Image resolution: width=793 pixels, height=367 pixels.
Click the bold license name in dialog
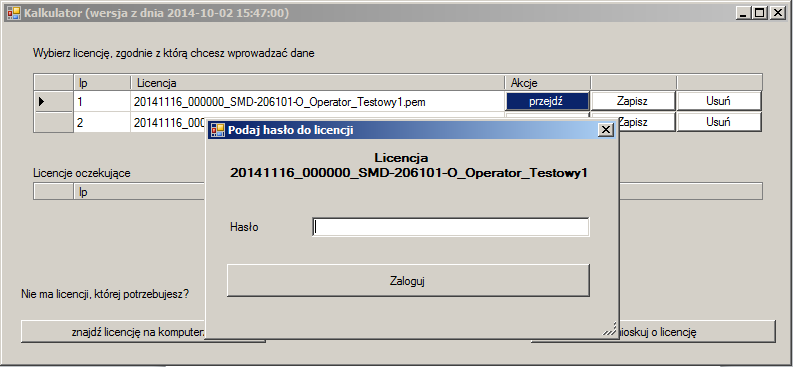click(x=409, y=173)
